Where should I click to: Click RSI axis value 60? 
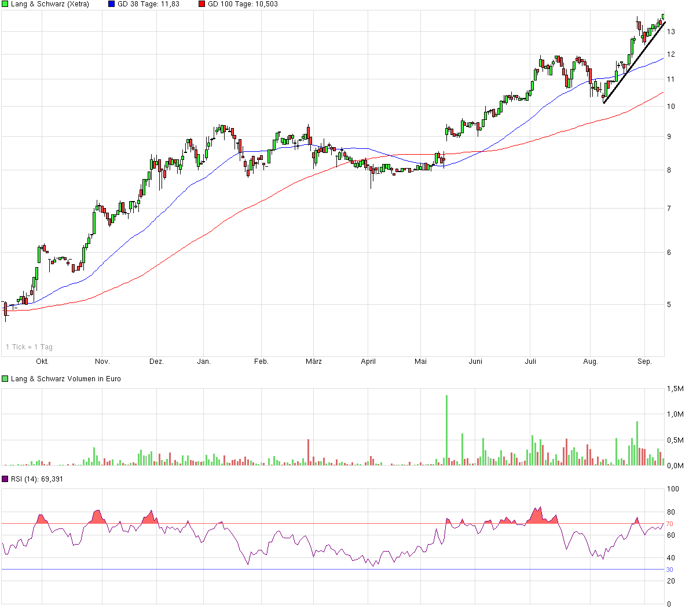(x=671, y=535)
